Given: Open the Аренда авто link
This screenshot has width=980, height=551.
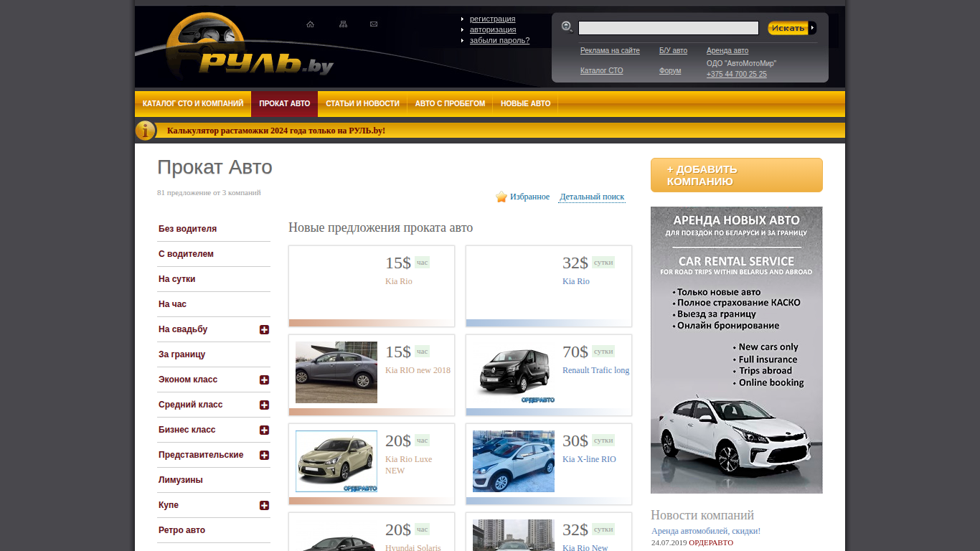Looking at the screenshot, I should pyautogui.click(x=727, y=51).
